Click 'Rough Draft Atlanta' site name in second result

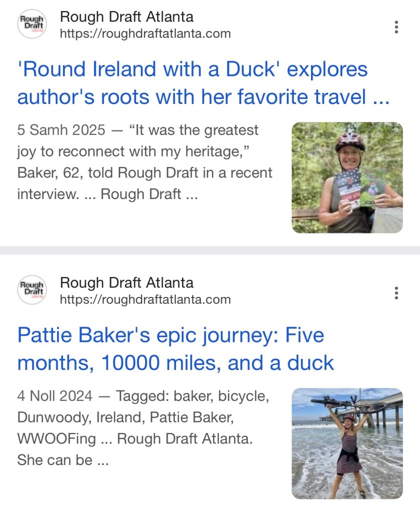click(x=126, y=282)
